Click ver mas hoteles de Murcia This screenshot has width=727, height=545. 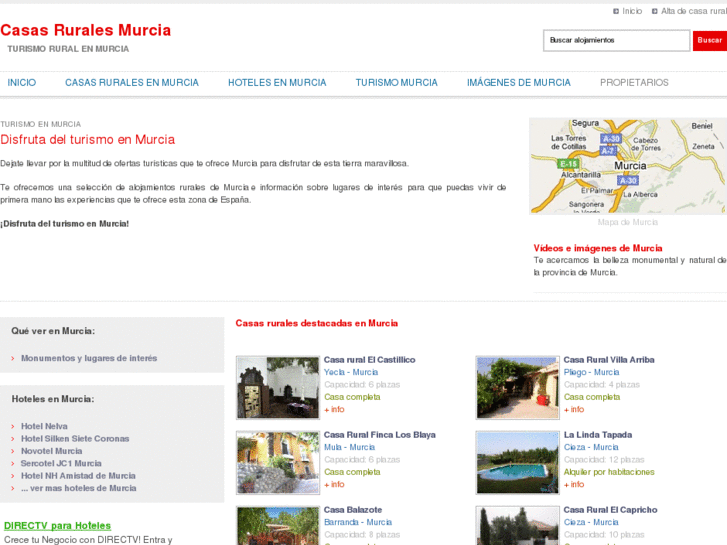(79, 488)
